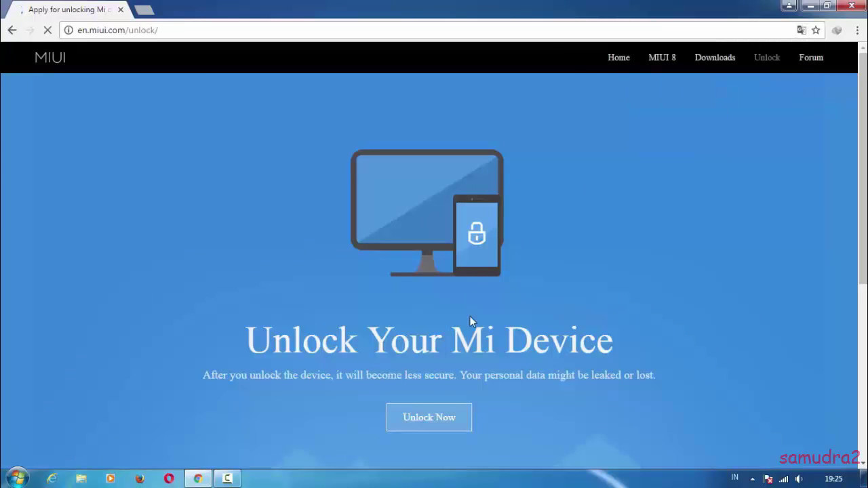Click the Chrome profile user icon
Screen dimensions: 868x488
[789, 5]
